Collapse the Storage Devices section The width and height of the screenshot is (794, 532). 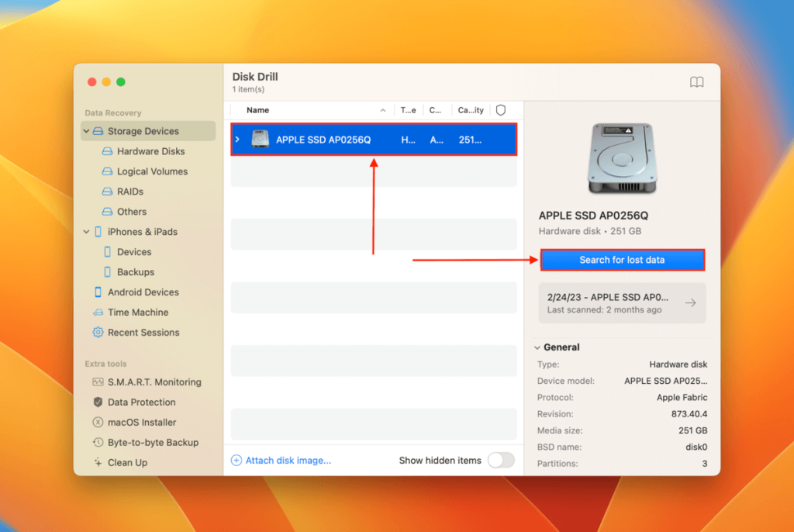pos(86,131)
